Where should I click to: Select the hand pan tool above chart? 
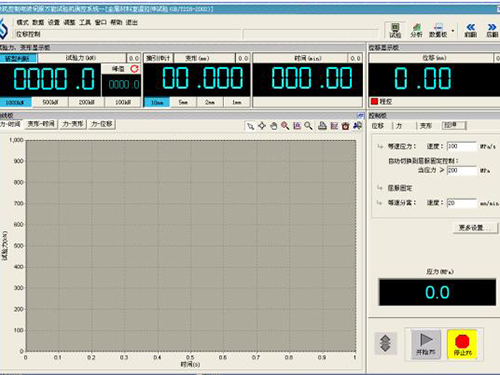click(273, 126)
